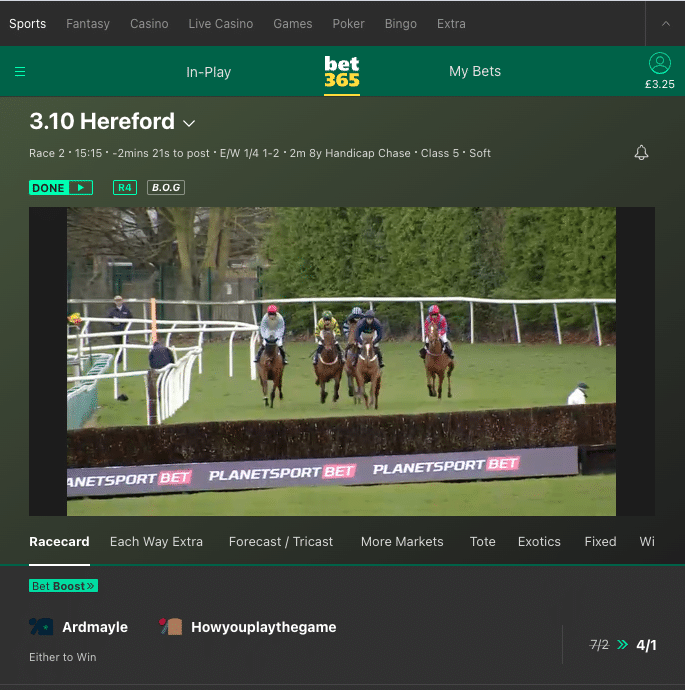Switch to the Each Way Extra tab

(156, 541)
